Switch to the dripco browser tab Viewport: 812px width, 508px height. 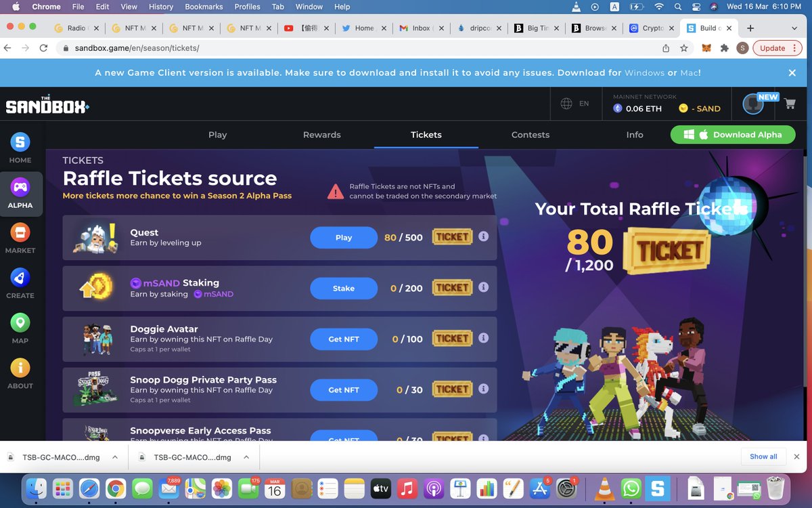tap(479, 28)
